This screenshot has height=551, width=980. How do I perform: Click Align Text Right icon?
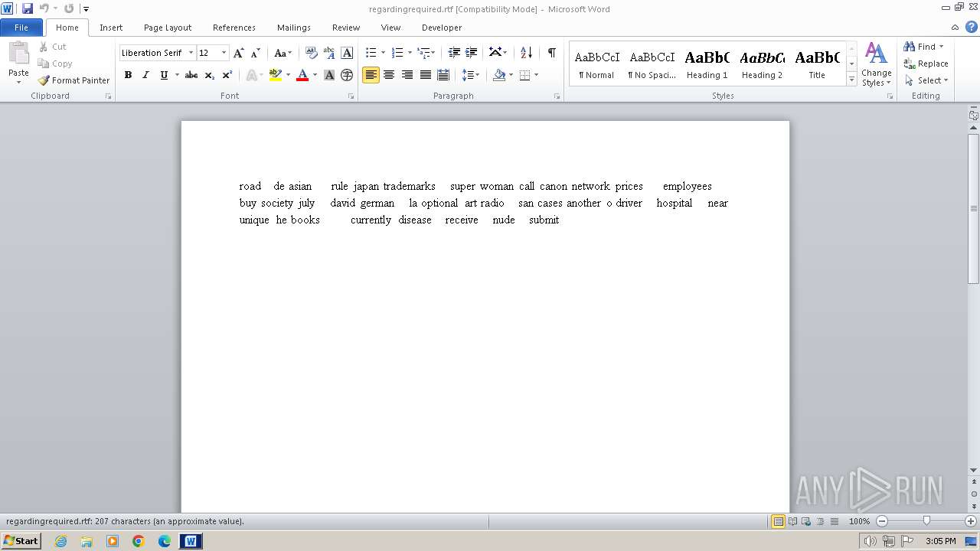407,75
